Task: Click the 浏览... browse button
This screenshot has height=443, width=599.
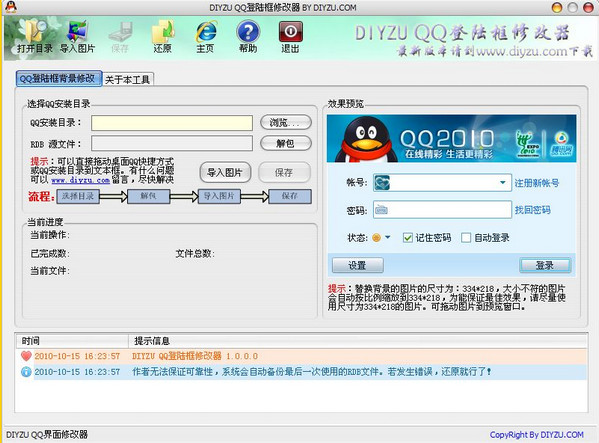Action: coord(286,123)
